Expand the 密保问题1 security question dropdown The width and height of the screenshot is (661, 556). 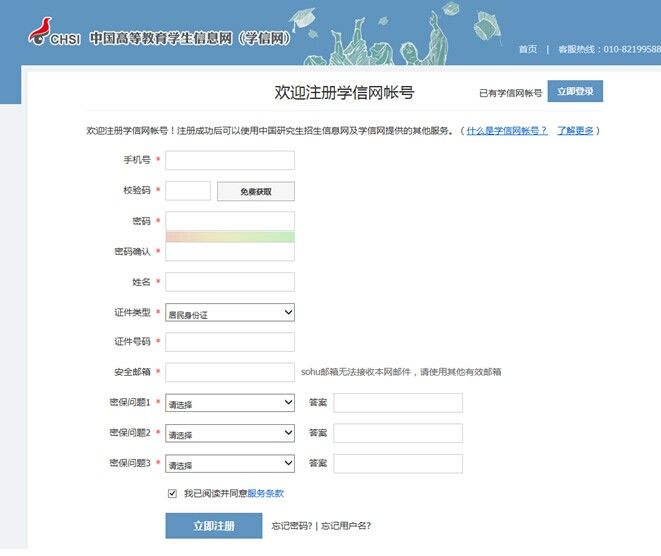(230, 403)
